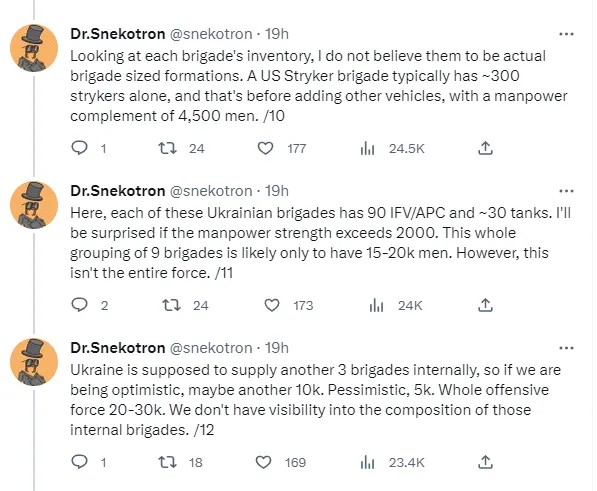The height and width of the screenshot is (491, 597).
Task: Share the tweet ending /12
Action: (485, 462)
